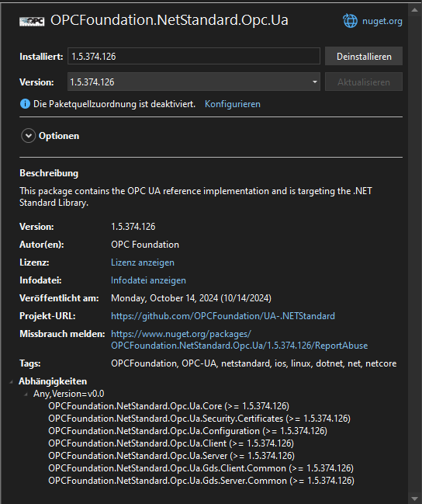Click the scrollbar up arrow
The width and height of the screenshot is (422, 504).
(x=414, y=10)
